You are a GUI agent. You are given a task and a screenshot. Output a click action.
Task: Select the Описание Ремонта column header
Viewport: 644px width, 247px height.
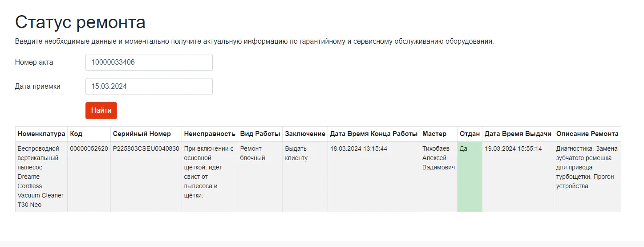click(587, 134)
